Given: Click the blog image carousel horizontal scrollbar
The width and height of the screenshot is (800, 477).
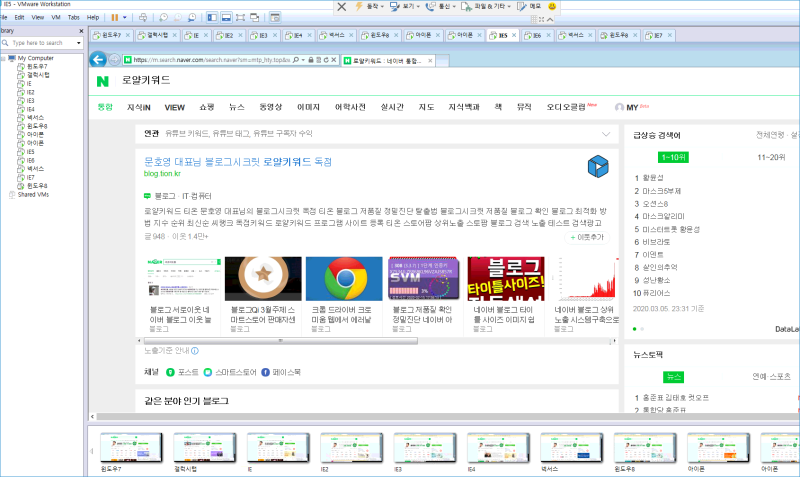Looking at the screenshot, I should (281, 340).
